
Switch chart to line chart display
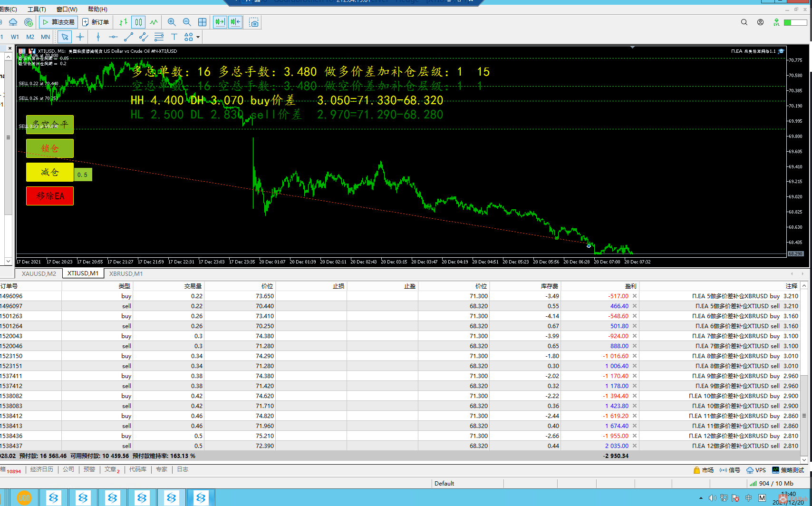coord(154,22)
